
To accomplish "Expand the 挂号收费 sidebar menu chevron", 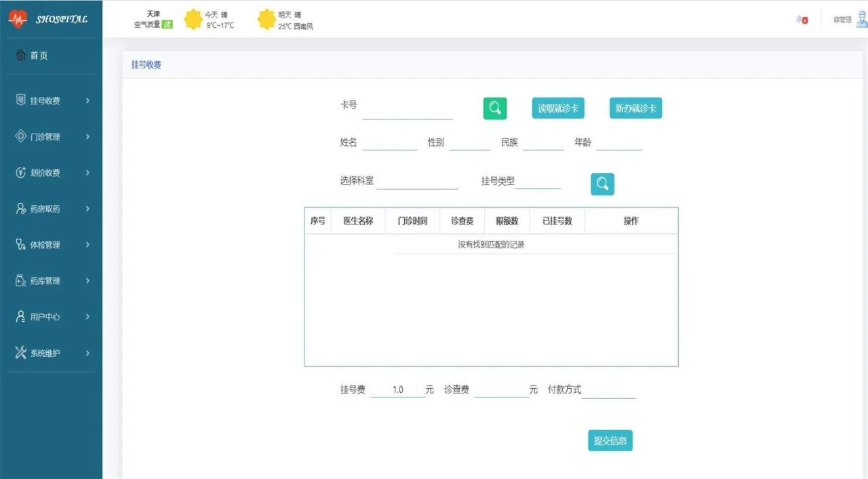I will (88, 101).
